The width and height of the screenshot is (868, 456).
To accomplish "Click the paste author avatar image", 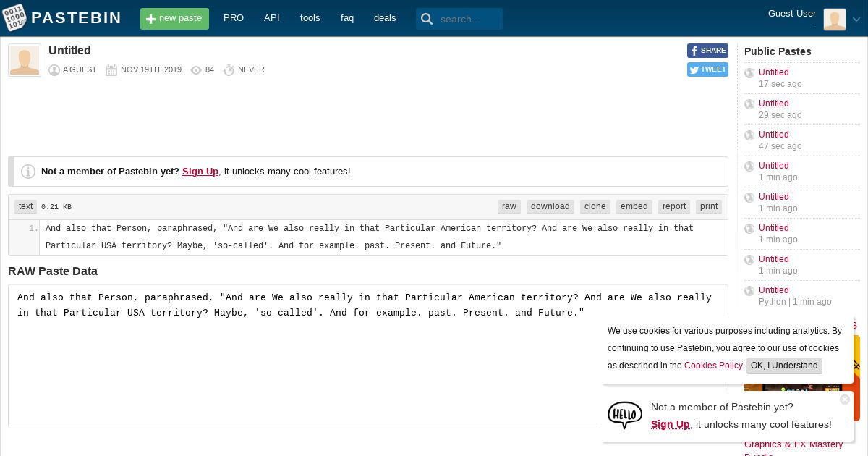I will point(25,60).
